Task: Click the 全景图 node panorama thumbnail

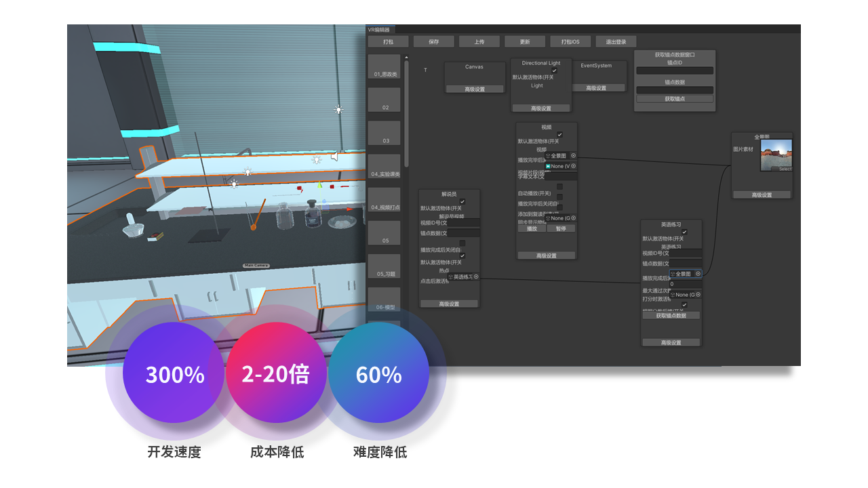Action: 776,157
